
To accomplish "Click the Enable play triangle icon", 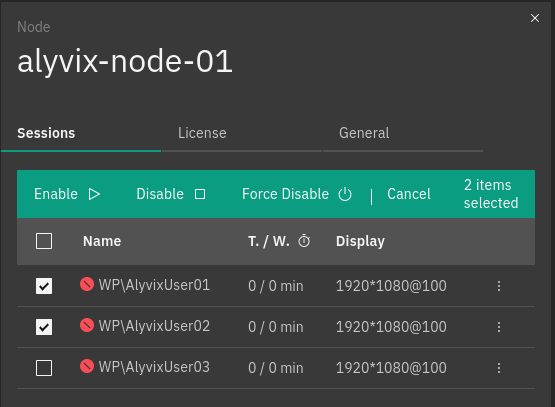I will (x=94, y=194).
